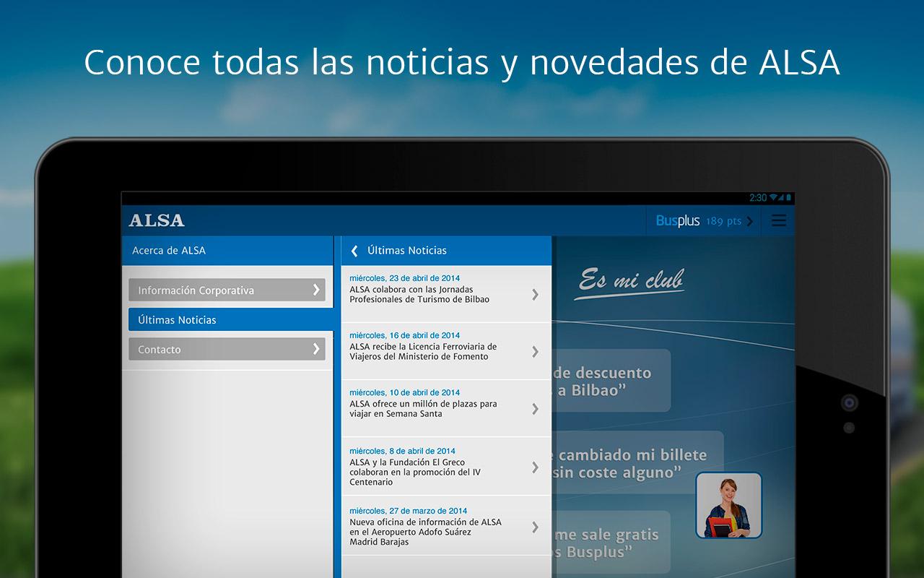Open the hamburger menu in top bar
Viewport: 924px width, 578px height.
(x=778, y=221)
